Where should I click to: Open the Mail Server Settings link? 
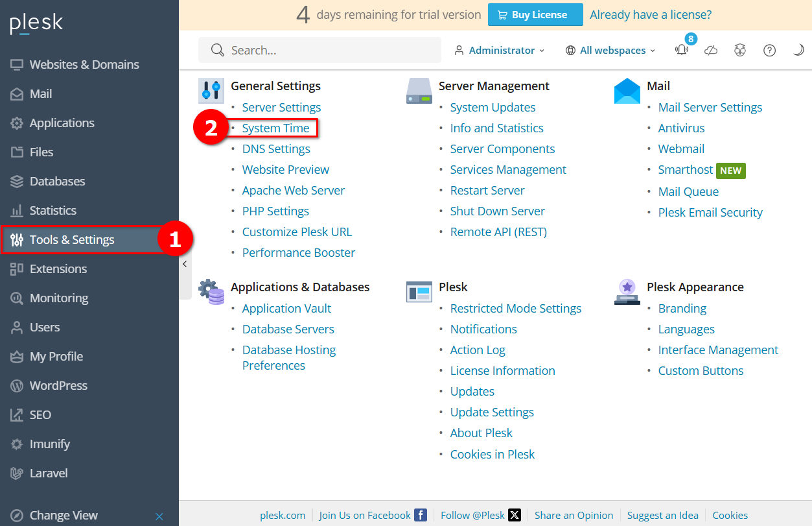click(x=710, y=108)
